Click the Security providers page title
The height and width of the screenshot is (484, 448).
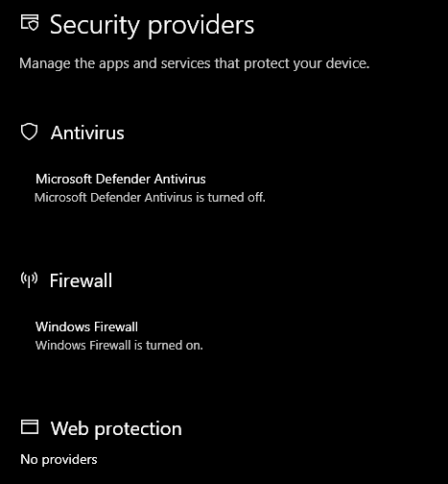pyautogui.click(x=152, y=25)
